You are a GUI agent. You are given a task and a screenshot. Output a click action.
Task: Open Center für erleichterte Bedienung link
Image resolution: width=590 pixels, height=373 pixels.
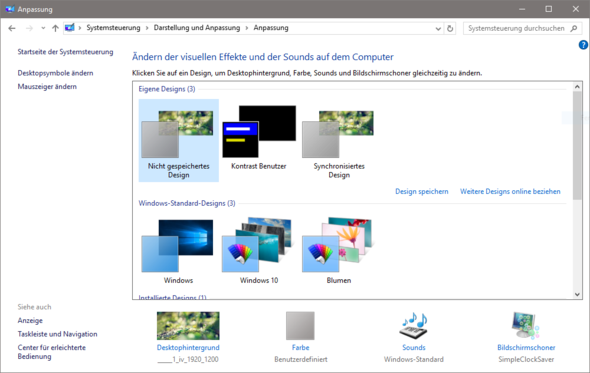click(52, 352)
